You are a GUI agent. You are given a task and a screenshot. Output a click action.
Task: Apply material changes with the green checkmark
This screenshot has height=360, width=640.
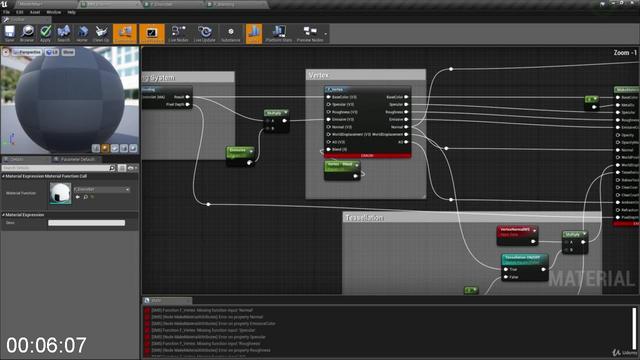45,33
